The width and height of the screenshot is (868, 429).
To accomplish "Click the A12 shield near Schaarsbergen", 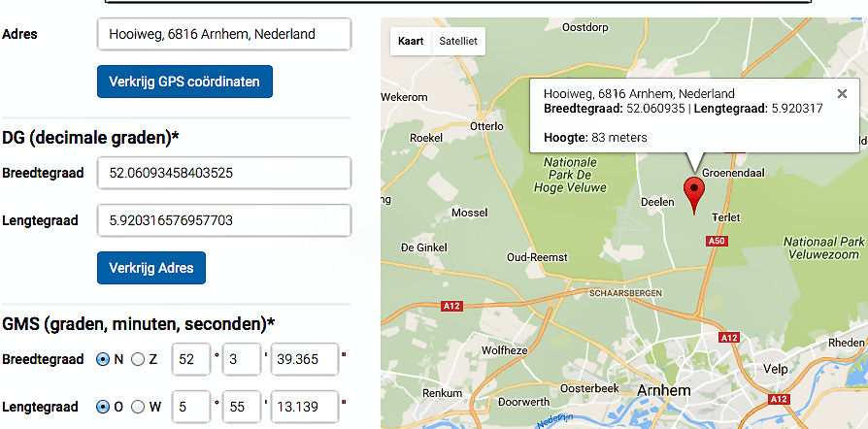I will [451, 306].
